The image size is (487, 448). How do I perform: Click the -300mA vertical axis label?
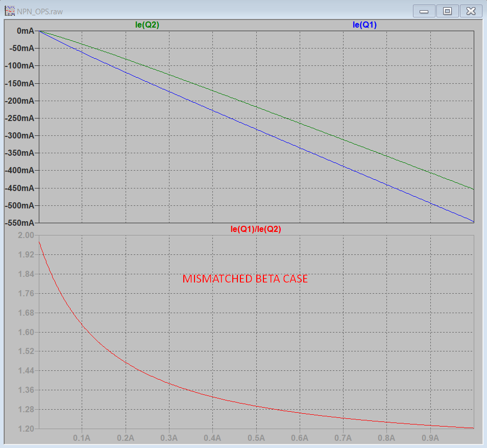click(19, 135)
